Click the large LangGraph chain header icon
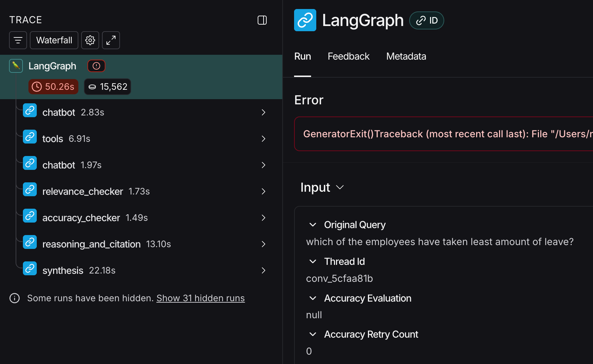This screenshot has width=593, height=364. pyautogui.click(x=305, y=20)
